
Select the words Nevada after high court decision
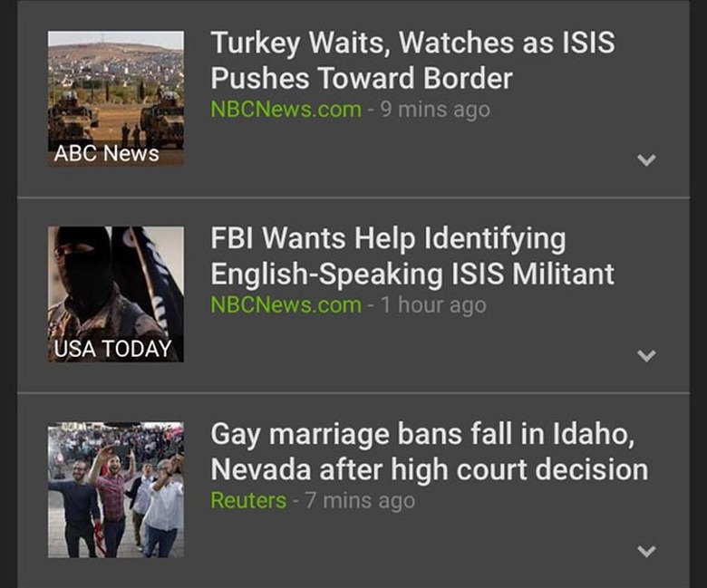point(430,469)
